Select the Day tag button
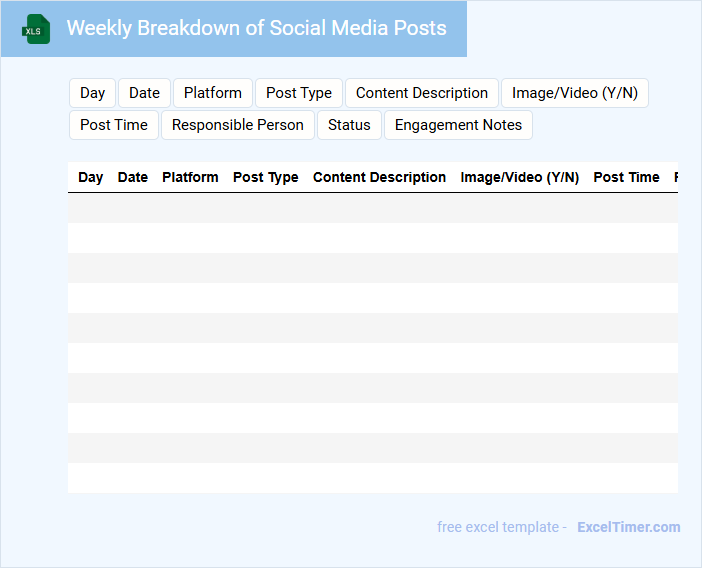This screenshot has height=568, width=702. tap(93, 93)
